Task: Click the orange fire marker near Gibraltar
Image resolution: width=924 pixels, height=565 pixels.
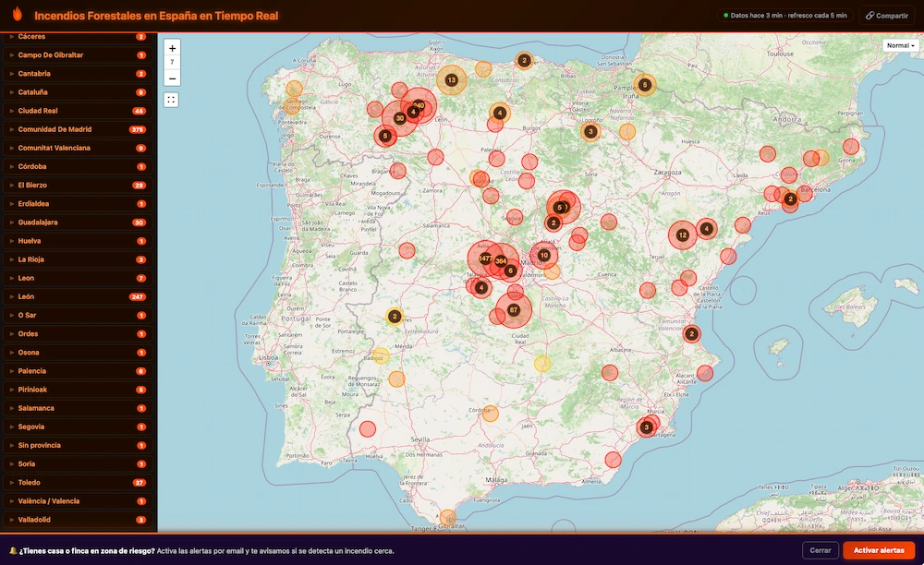Action: (448, 518)
